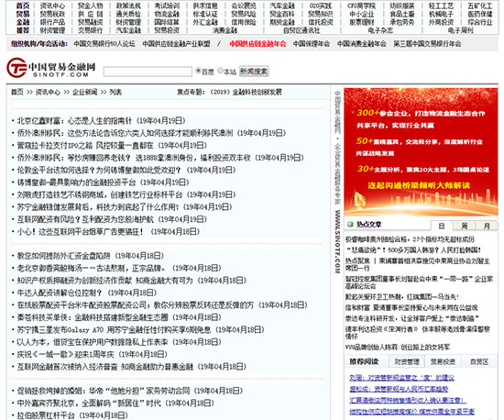The height and width of the screenshot is (420, 504).
Task: Click the red conference banner advertisement
Action: pyautogui.click(x=421, y=152)
